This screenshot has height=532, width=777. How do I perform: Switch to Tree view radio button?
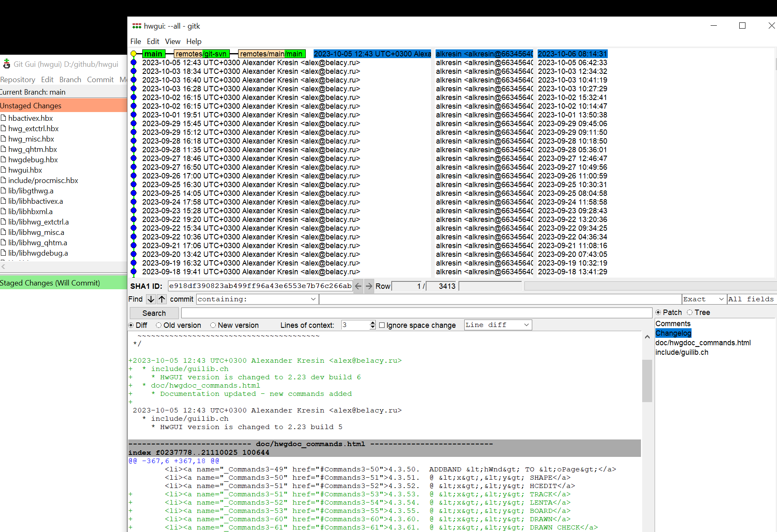[x=689, y=312]
